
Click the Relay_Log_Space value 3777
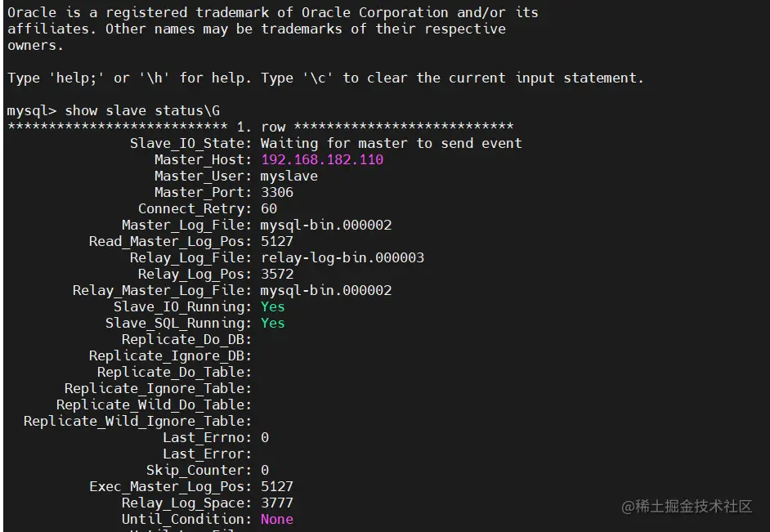click(x=277, y=503)
